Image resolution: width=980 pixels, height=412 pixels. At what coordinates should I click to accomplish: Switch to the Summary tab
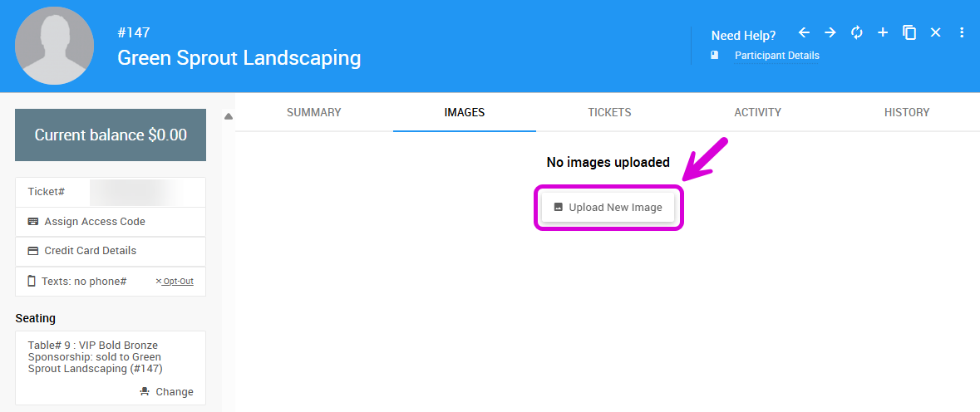click(313, 112)
